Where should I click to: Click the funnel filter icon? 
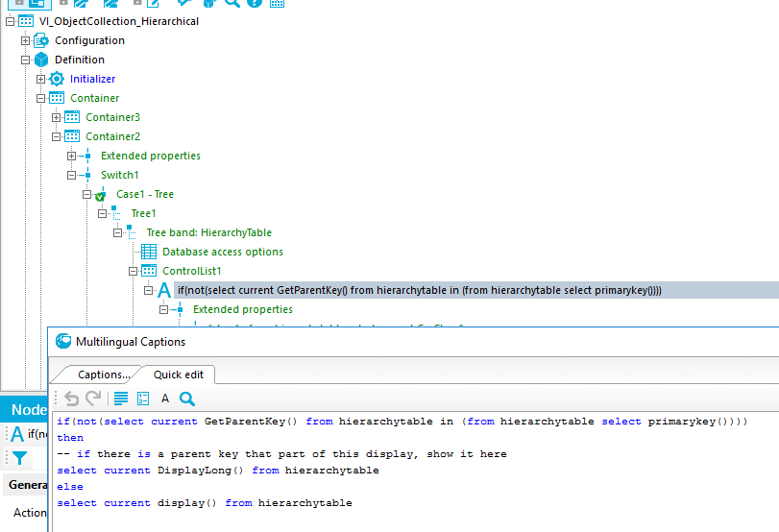click(x=20, y=457)
